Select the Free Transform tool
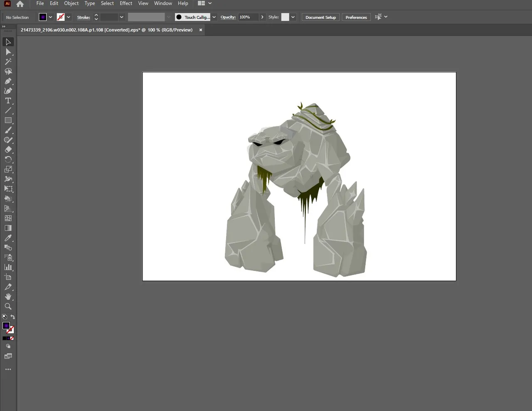The height and width of the screenshot is (411, 532). point(8,189)
